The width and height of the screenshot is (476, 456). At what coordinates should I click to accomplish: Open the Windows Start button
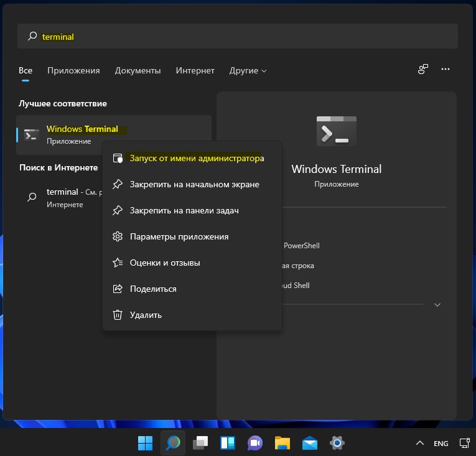tap(146, 444)
